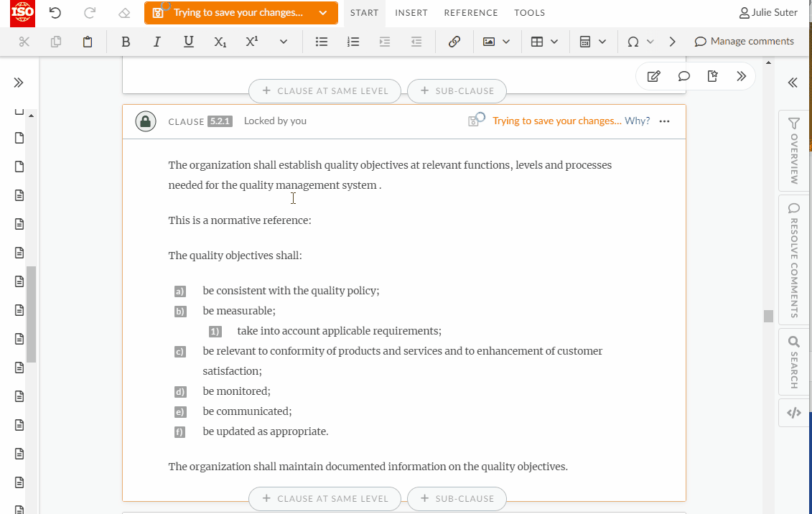Clear formatting with the eraser icon

[124, 13]
